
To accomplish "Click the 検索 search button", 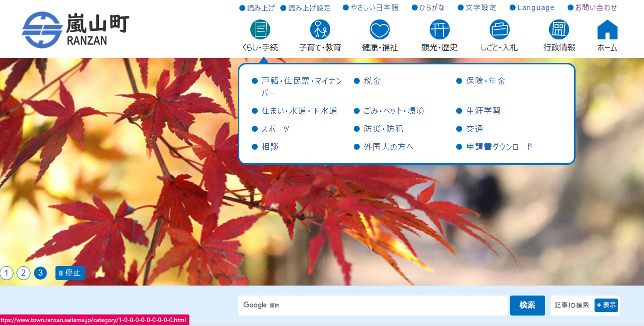I will point(527,306).
